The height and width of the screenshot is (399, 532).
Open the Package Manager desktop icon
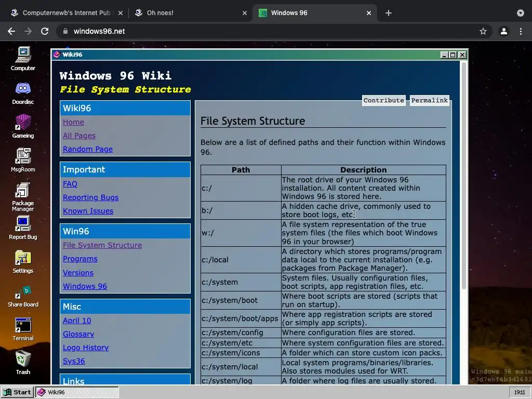coord(23,197)
